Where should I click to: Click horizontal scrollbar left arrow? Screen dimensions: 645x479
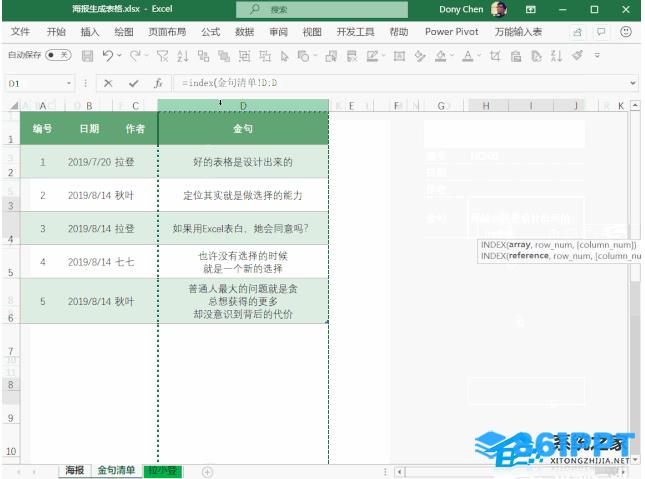coord(399,472)
